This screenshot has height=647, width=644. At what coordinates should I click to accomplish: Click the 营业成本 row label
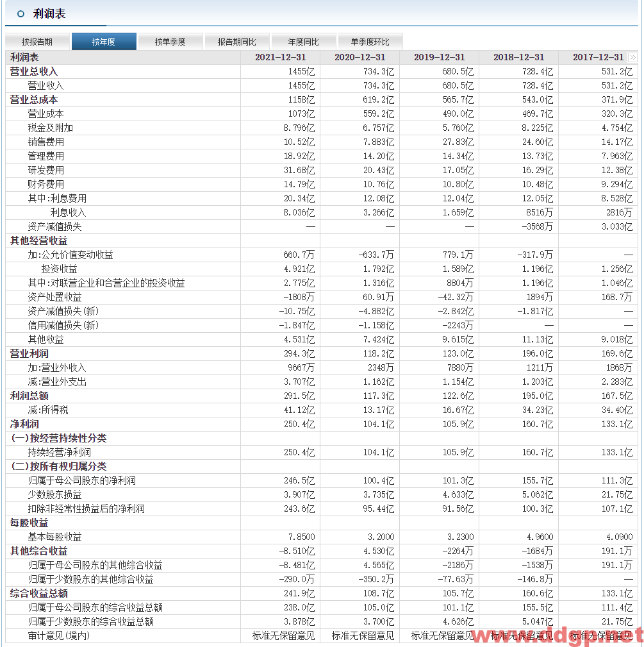click(x=45, y=114)
